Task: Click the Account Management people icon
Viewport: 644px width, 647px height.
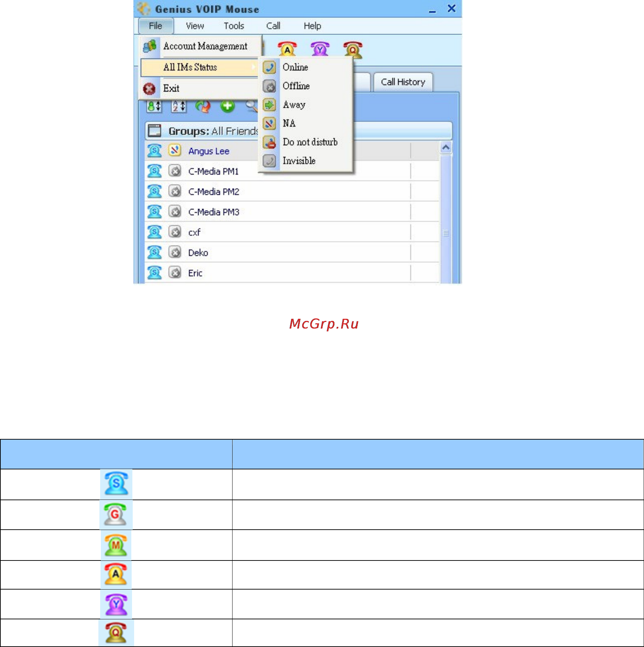Action: point(150,46)
